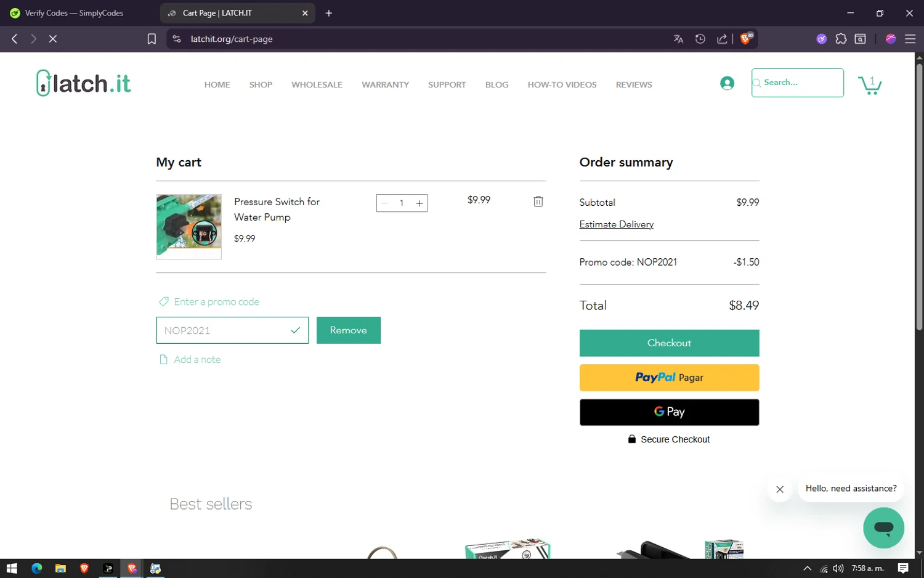
Task: Click the latch.it logo
Action: pyautogui.click(x=84, y=83)
